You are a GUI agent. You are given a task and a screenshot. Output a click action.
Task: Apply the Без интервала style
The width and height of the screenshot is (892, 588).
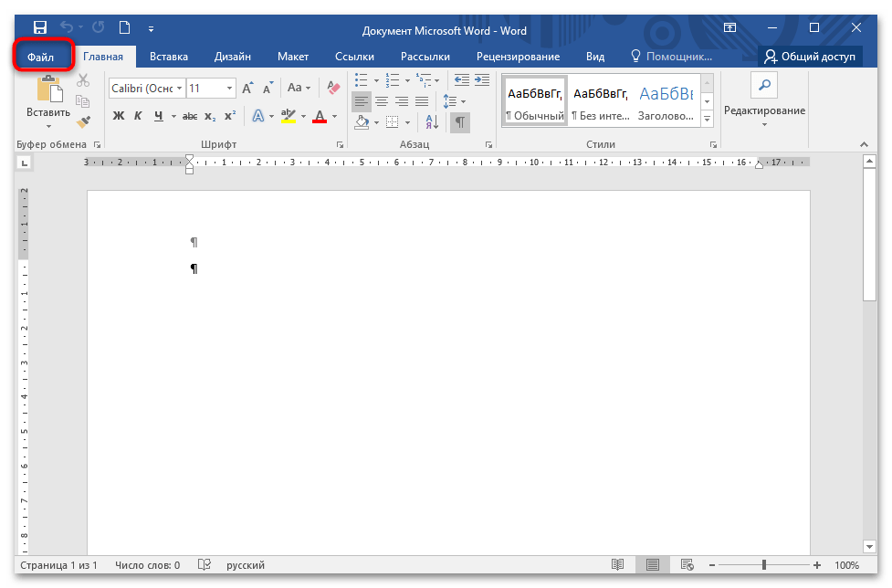(601, 102)
